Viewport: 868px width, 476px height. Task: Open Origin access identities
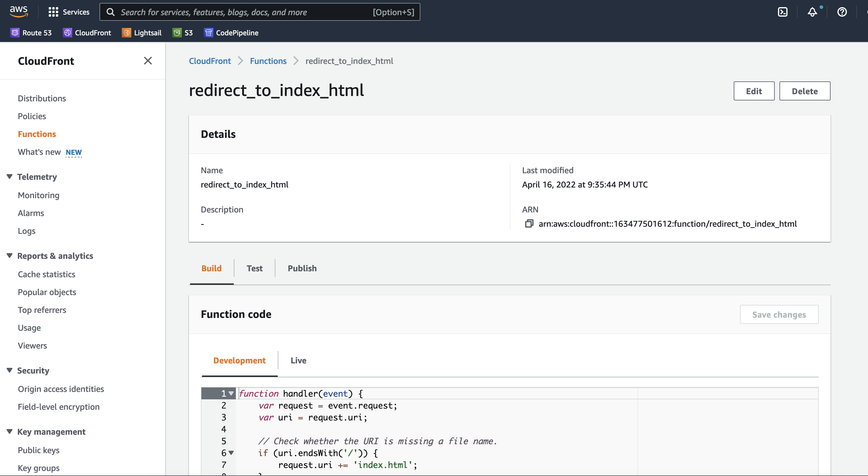[x=61, y=389]
